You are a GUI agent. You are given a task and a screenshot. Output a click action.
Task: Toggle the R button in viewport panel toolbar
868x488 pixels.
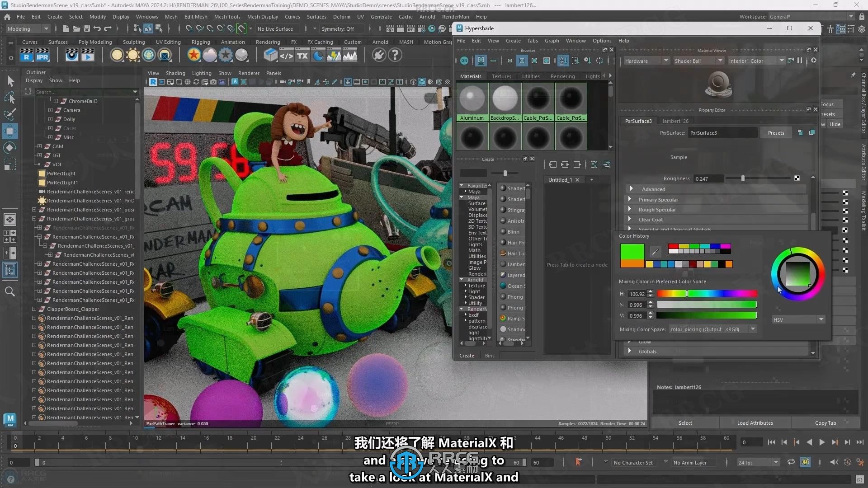(x=153, y=82)
